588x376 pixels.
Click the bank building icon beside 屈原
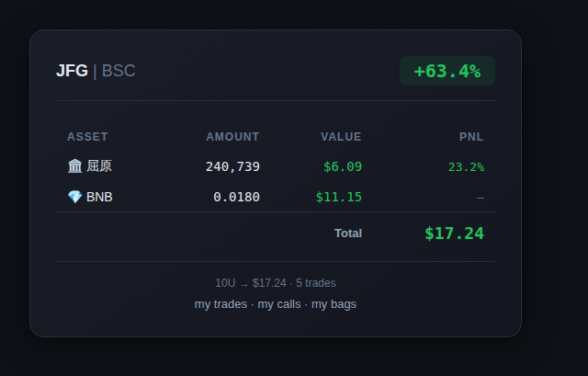tap(74, 165)
